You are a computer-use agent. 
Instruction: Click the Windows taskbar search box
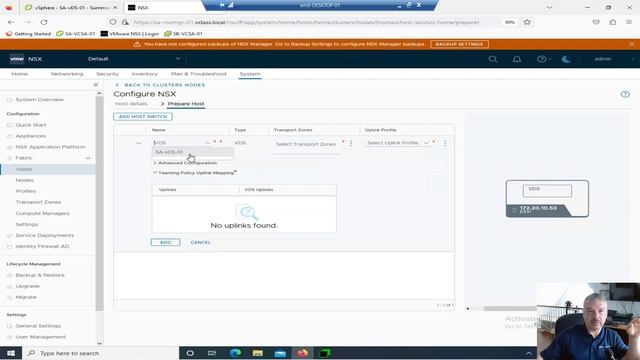pos(101,353)
